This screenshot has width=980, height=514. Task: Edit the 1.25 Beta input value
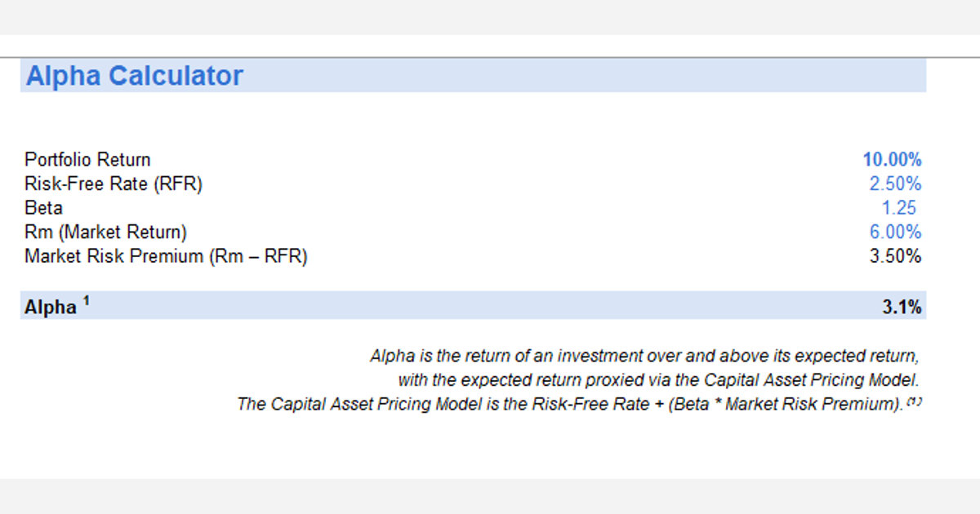tap(899, 208)
